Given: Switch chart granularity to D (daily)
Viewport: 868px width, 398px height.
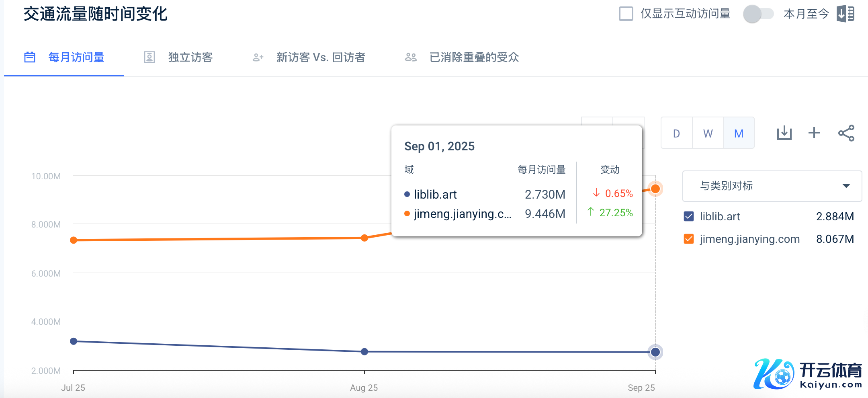Looking at the screenshot, I should pos(676,133).
